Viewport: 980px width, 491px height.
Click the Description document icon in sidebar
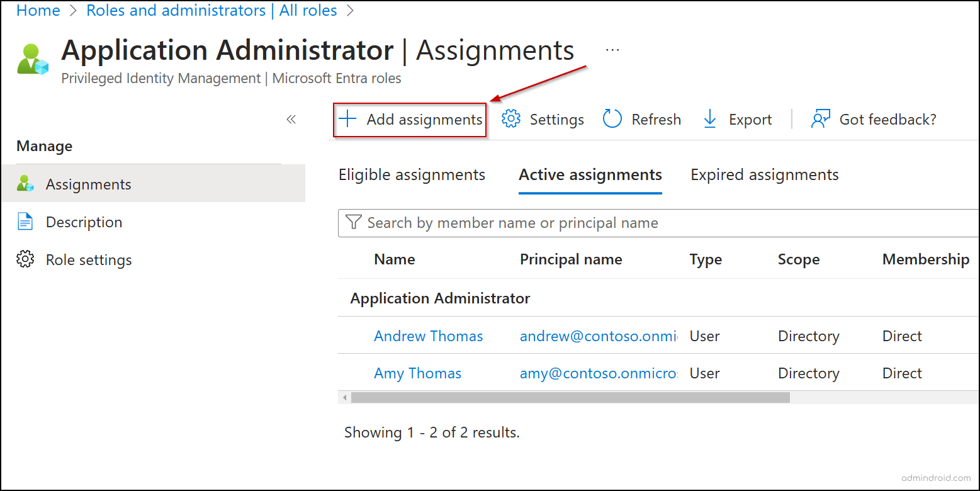click(x=25, y=222)
